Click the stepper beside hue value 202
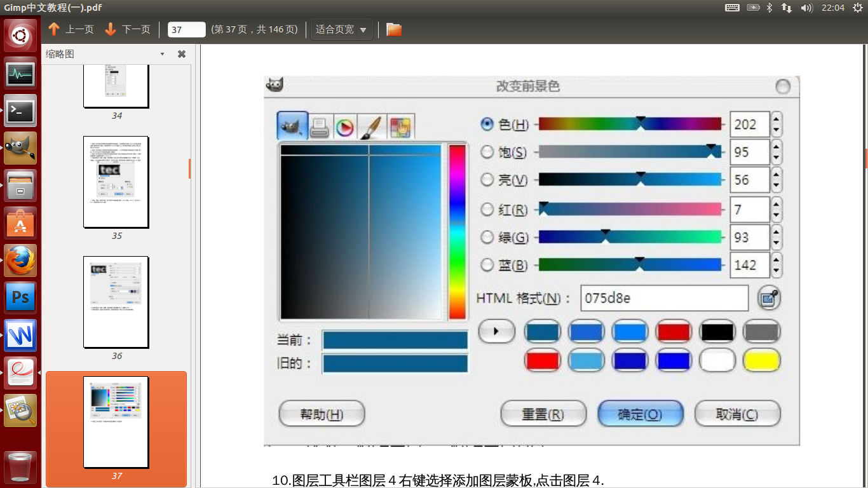Image resolution: width=868 pixels, height=488 pixels. (776, 125)
